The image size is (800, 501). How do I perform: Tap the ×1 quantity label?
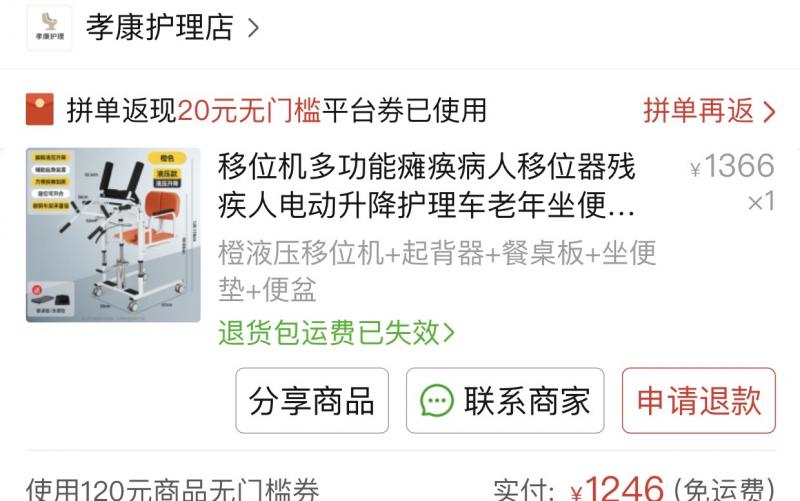[x=761, y=202]
